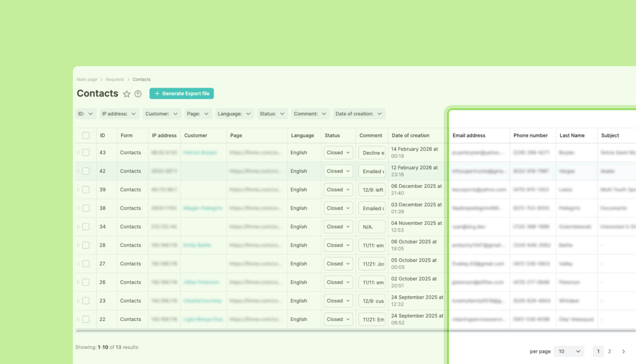Edit the comment field for ID 34
The width and height of the screenshot is (636, 364).
tap(372, 227)
